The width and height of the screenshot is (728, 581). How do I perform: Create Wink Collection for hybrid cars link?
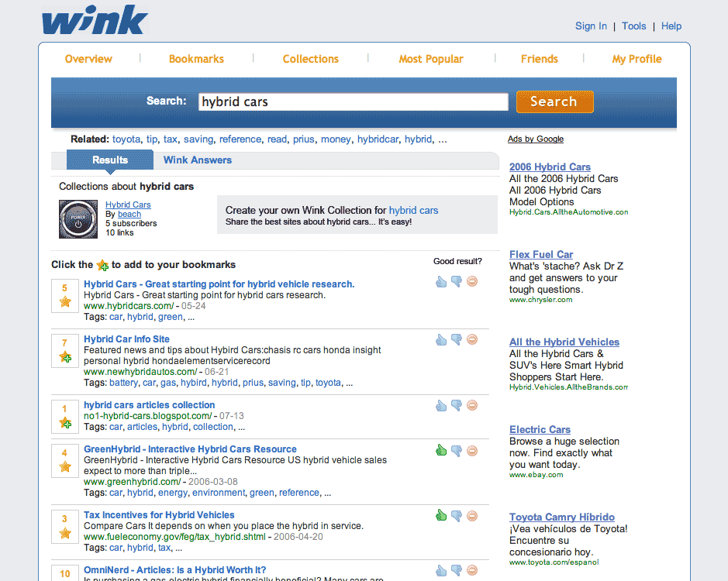pos(413,210)
